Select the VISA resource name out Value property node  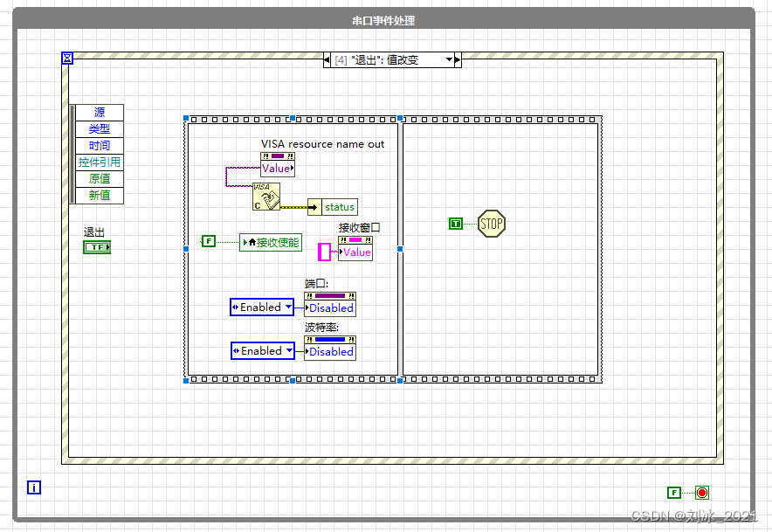[x=276, y=168]
